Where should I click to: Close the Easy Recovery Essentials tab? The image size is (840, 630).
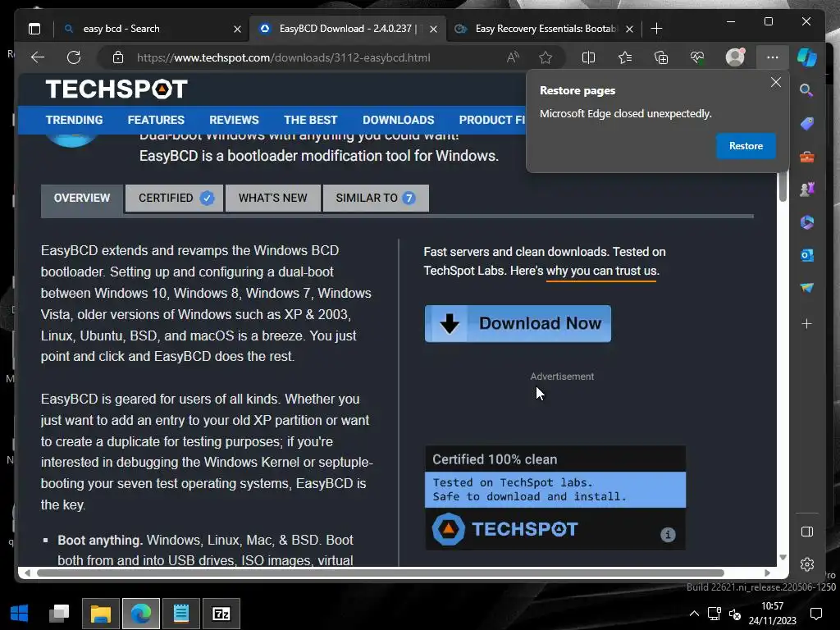629,29
